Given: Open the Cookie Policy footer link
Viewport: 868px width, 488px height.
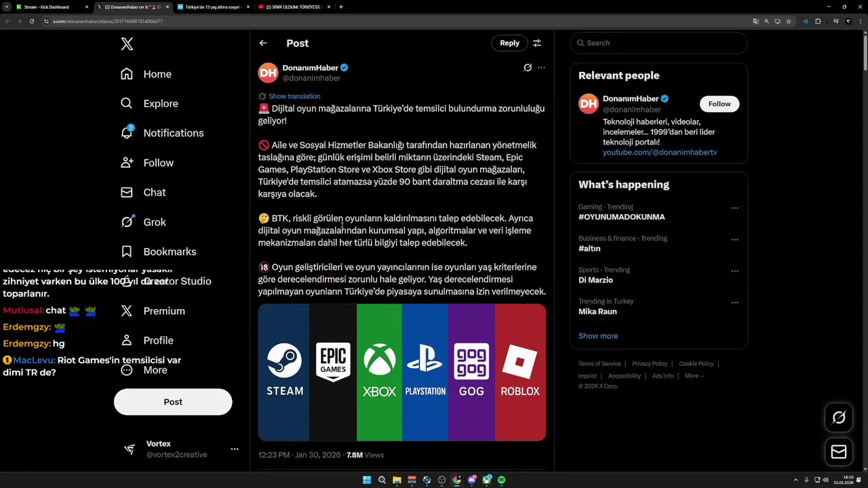Looking at the screenshot, I should click(696, 364).
